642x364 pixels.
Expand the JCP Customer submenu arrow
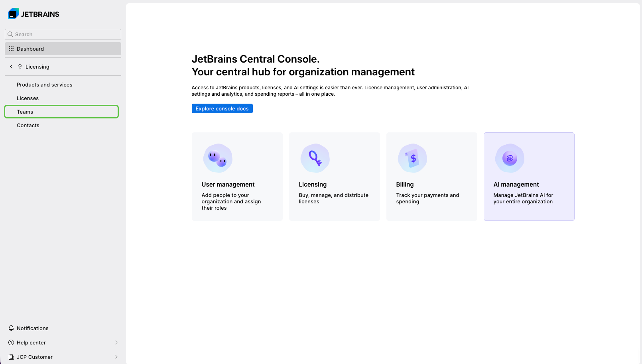click(x=116, y=357)
